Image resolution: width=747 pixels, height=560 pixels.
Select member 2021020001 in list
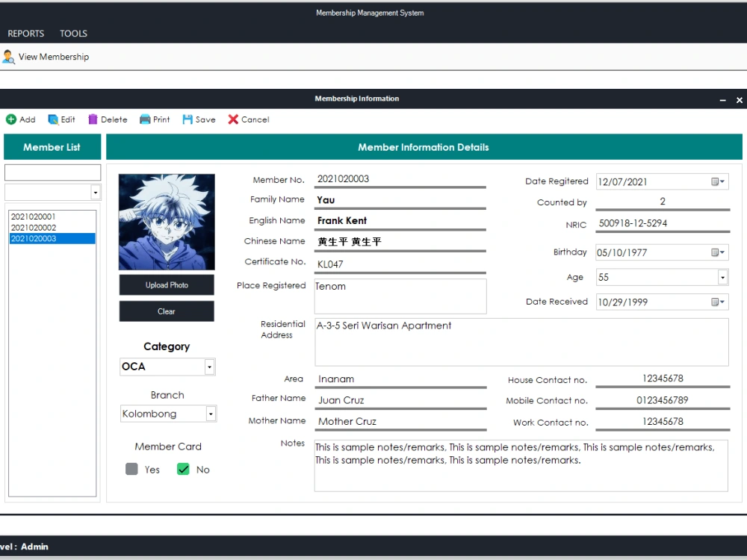[52, 217]
